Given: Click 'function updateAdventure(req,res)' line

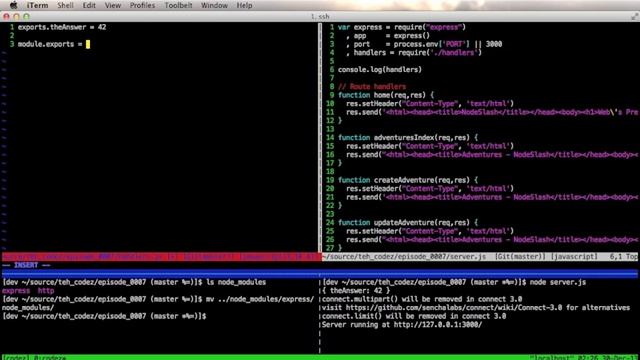Looking at the screenshot, I should pyautogui.click(x=407, y=222).
